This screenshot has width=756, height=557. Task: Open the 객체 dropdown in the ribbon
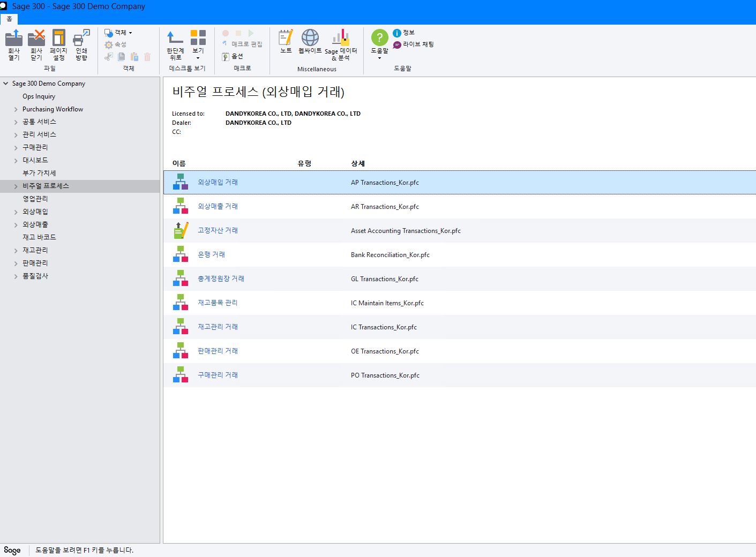click(118, 33)
